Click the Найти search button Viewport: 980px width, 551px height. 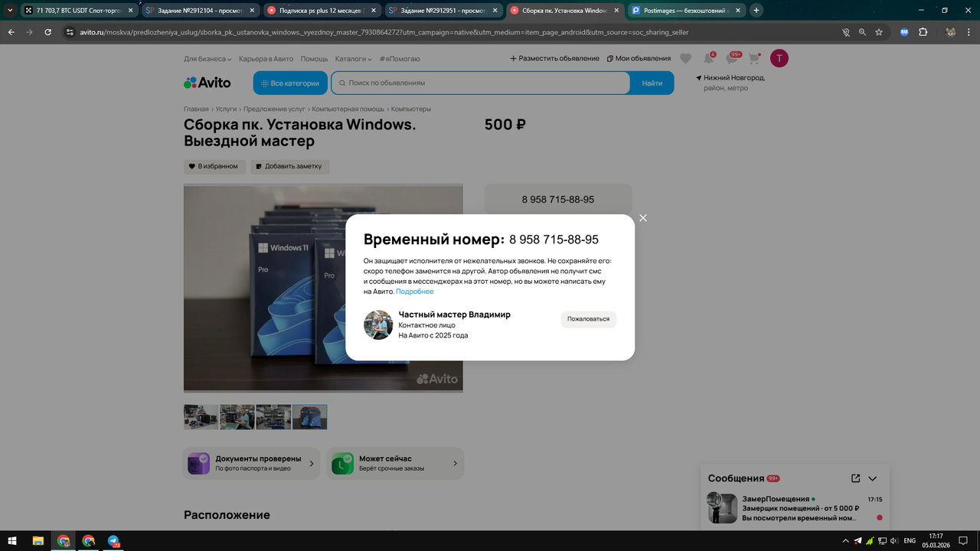tap(652, 83)
